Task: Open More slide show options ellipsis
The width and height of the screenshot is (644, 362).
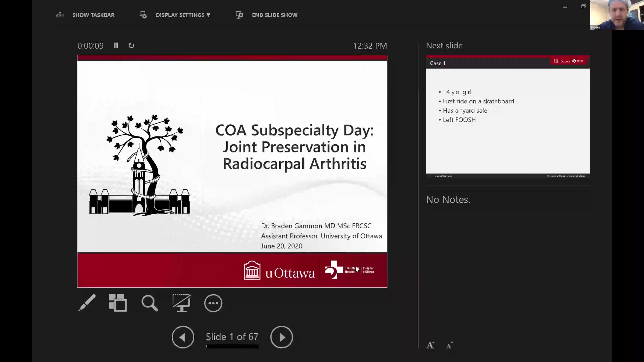Action: click(x=213, y=303)
